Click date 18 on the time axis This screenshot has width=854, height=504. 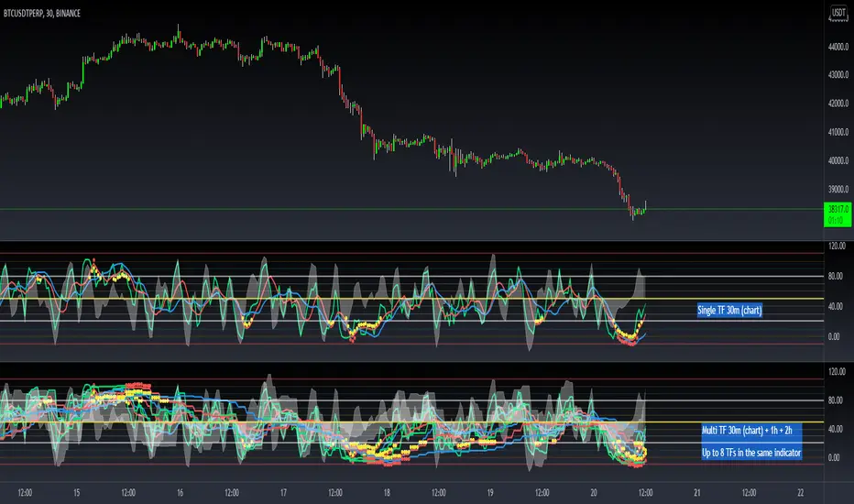[x=387, y=493]
